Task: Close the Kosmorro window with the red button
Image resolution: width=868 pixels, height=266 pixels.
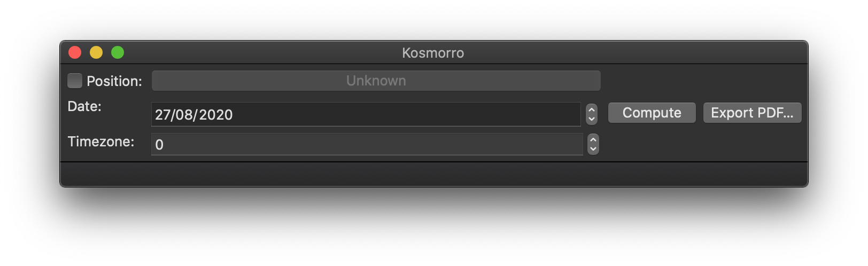Action: (75, 52)
